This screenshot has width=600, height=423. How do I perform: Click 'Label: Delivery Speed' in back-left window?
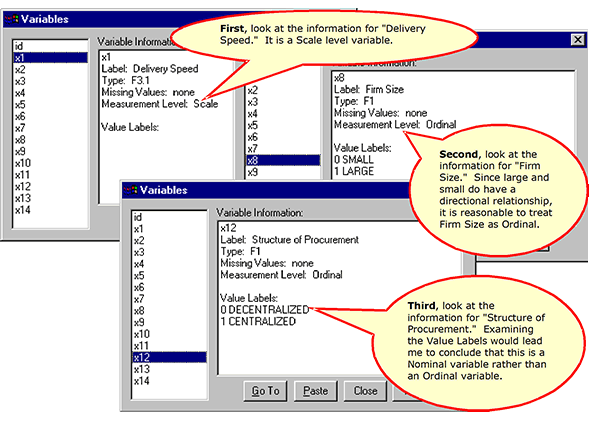pos(150,69)
